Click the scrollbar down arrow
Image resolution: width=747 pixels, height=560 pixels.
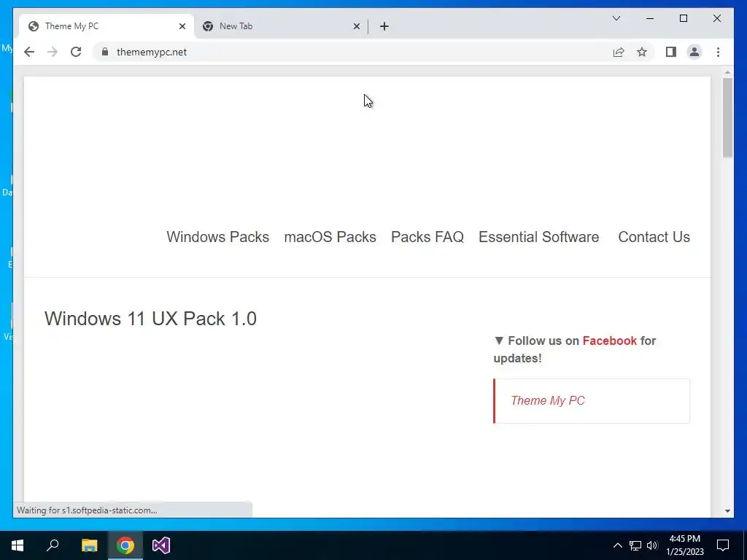tap(727, 511)
